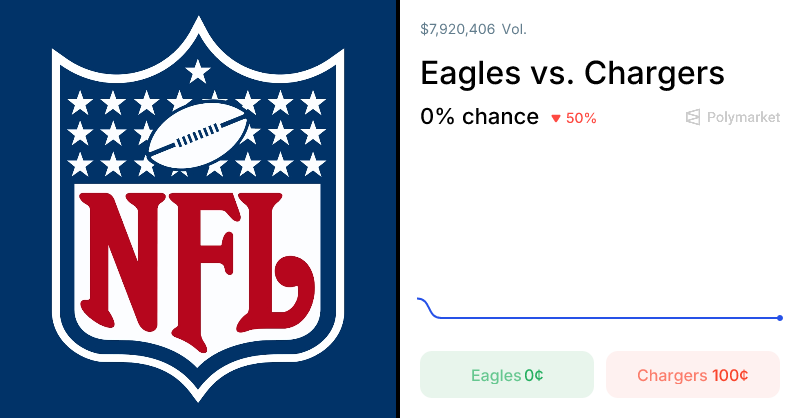Click the single top star above the football
Image resolution: width=800 pixels, height=418 pixels.
pyautogui.click(x=198, y=71)
